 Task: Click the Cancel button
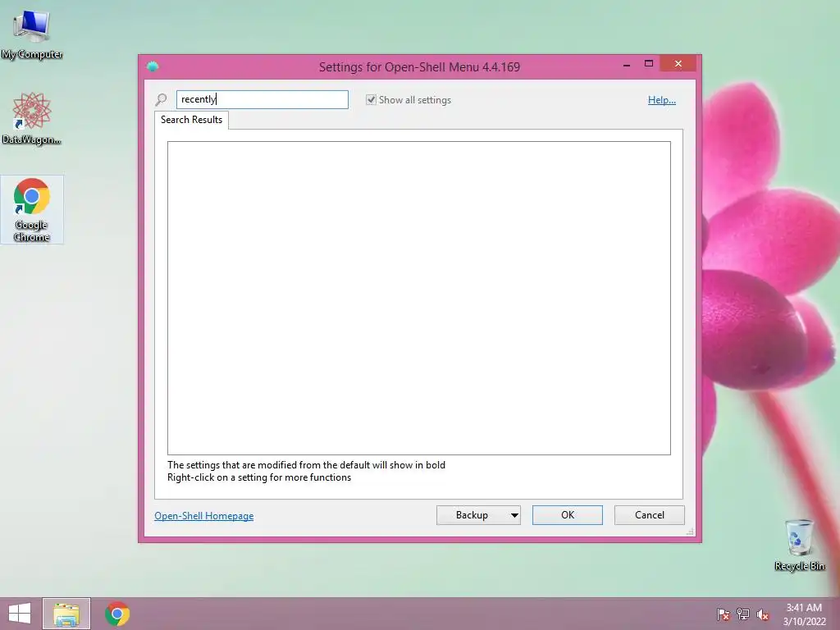(x=650, y=515)
